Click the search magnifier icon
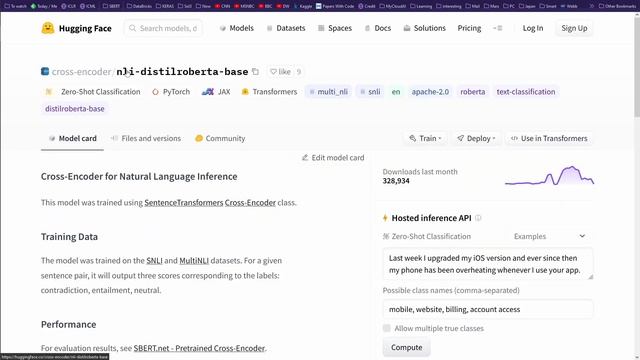The width and height of the screenshot is (640, 360). [x=132, y=28]
